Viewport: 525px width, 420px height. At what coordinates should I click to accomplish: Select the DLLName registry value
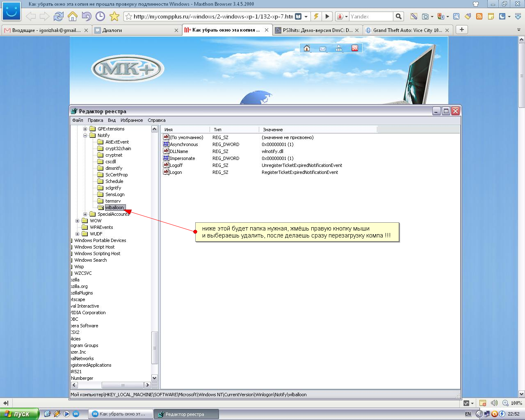179,151
